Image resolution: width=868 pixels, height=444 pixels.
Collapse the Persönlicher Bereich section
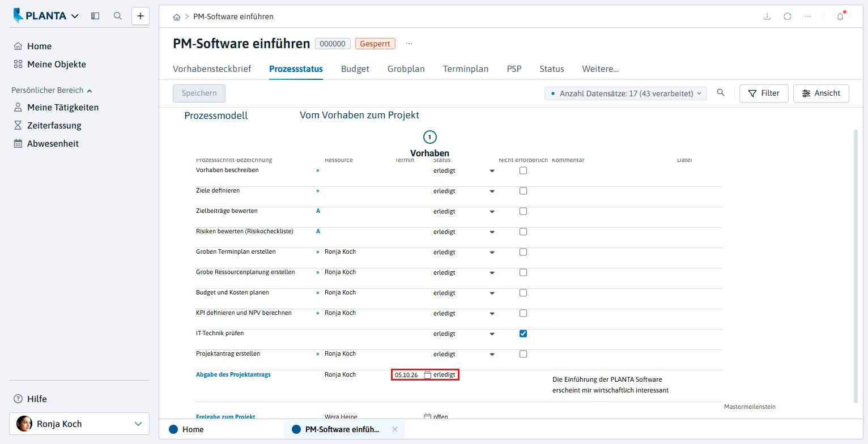click(52, 90)
